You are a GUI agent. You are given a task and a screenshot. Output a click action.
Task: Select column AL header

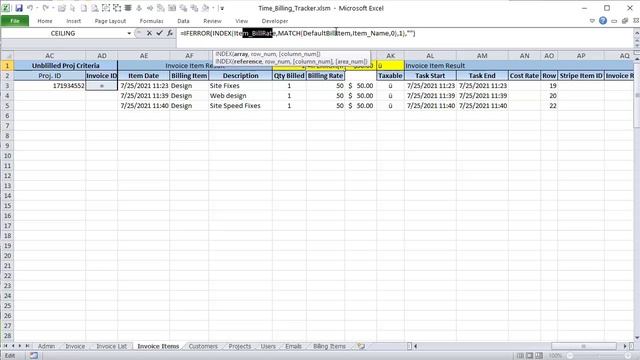pos(430,56)
